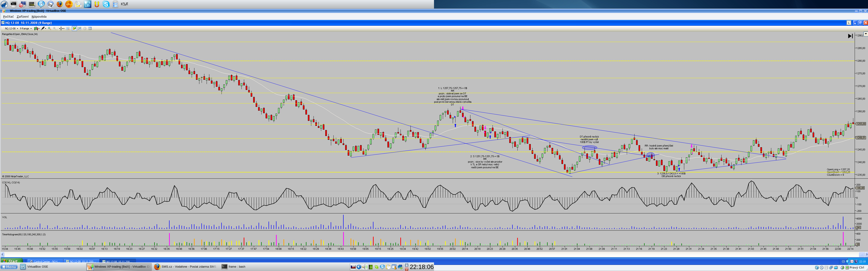Toggle the strategies dollar icon
868x271 pixels.
[85, 29]
